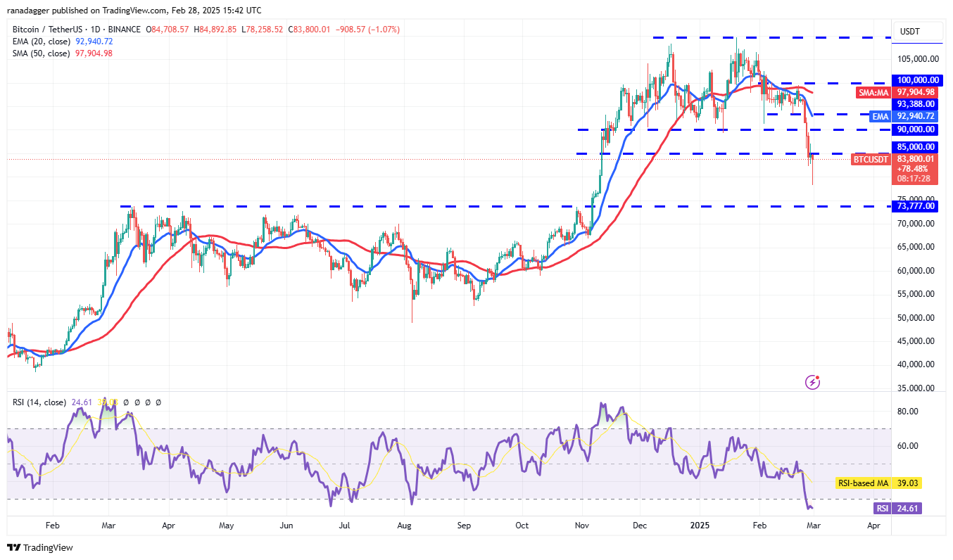This screenshot has width=953, height=560.
Task: Select the Mar label on the time axis
Action: tap(812, 526)
